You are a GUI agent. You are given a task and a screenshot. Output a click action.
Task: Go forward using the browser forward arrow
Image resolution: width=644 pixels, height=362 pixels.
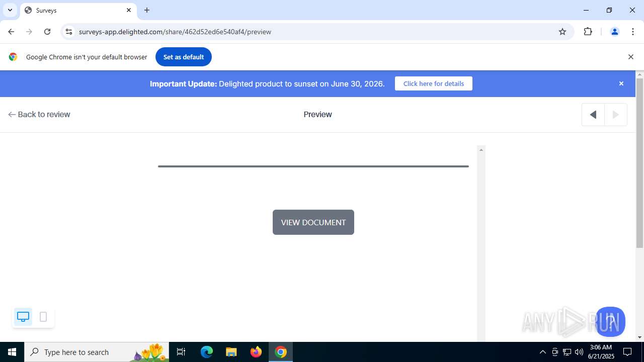pyautogui.click(x=29, y=32)
